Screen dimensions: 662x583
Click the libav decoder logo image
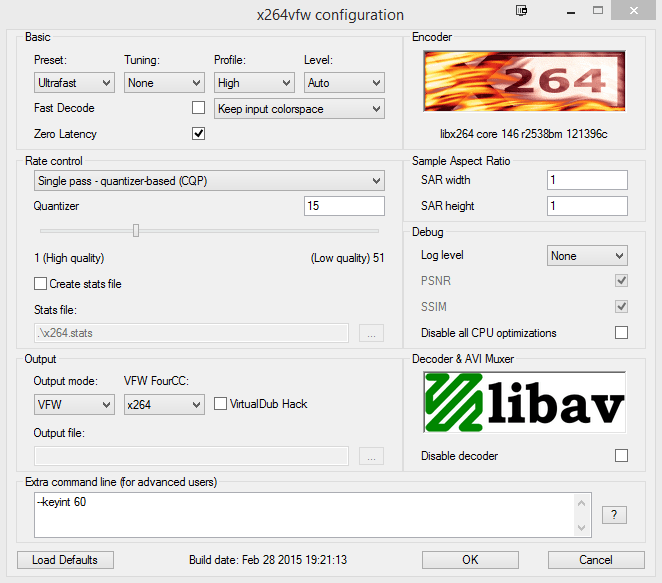click(x=524, y=402)
